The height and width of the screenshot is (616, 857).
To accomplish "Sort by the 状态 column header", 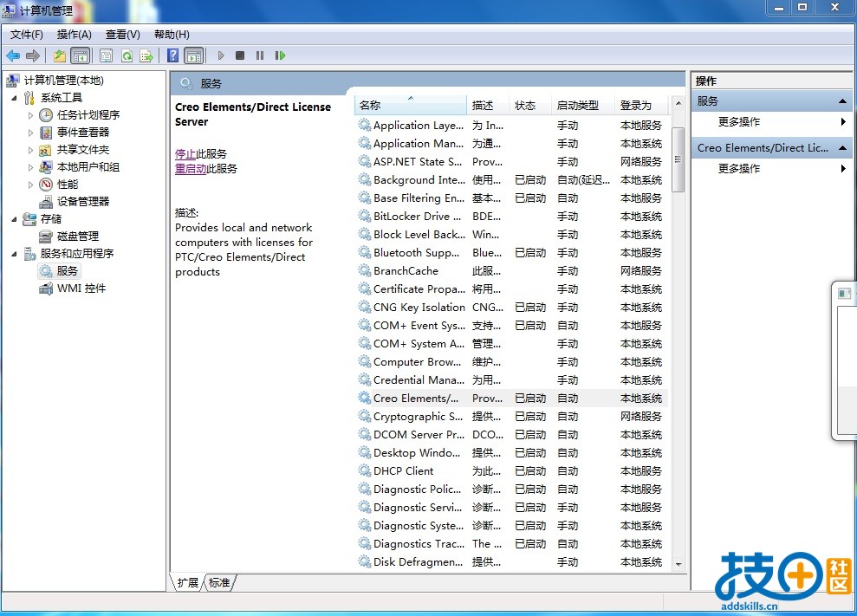I will [529, 106].
